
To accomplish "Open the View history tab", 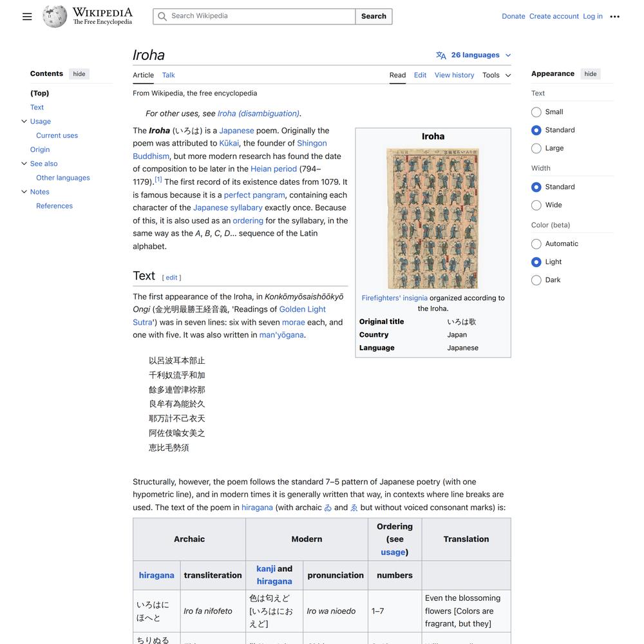I will coord(454,75).
